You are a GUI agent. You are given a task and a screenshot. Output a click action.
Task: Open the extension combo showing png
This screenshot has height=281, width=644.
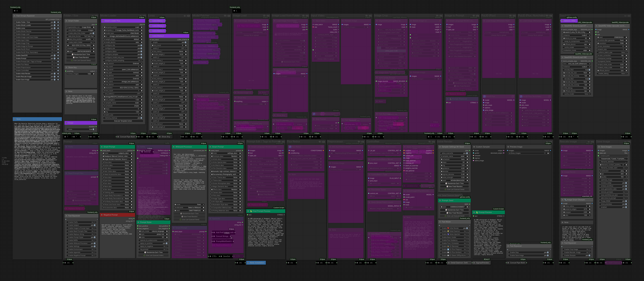(x=614, y=171)
